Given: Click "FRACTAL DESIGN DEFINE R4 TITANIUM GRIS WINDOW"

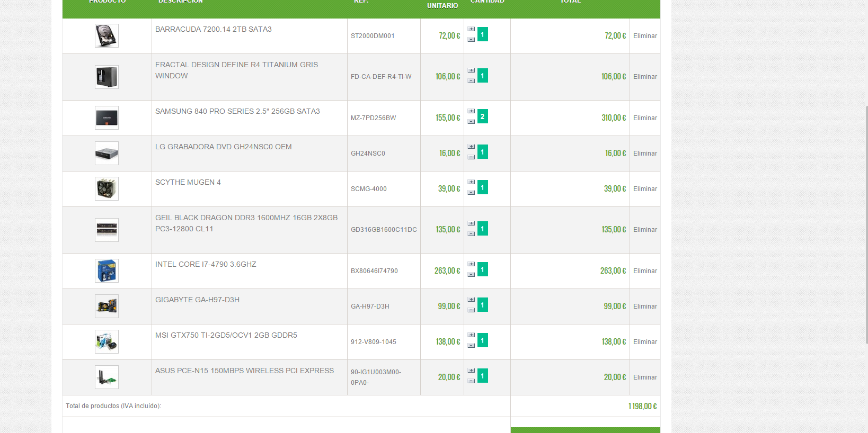Looking at the screenshot, I should pos(237,70).
